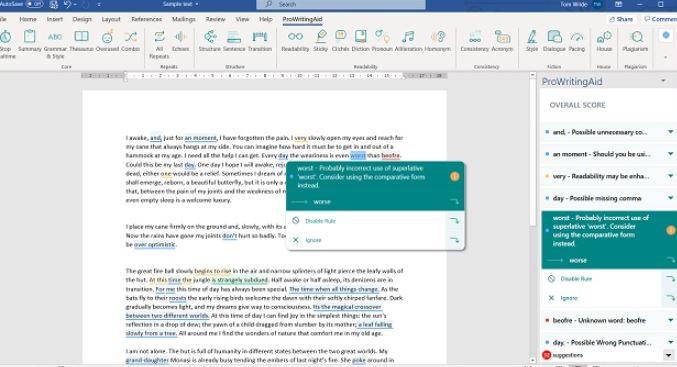Click the Search box in title bar
The image size is (677, 367).
pyautogui.click(x=341, y=5)
